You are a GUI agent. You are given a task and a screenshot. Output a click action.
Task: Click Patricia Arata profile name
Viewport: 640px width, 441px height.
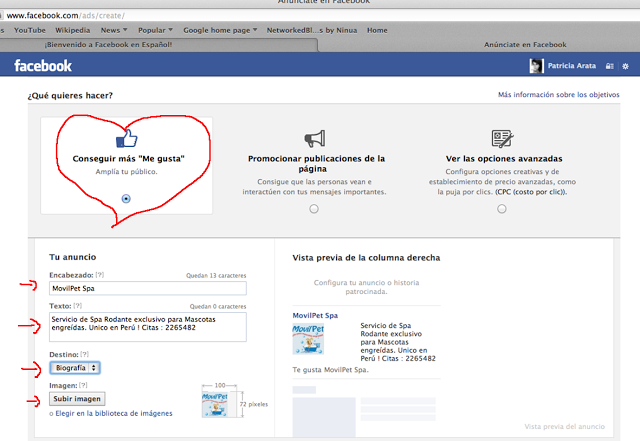[x=572, y=66]
